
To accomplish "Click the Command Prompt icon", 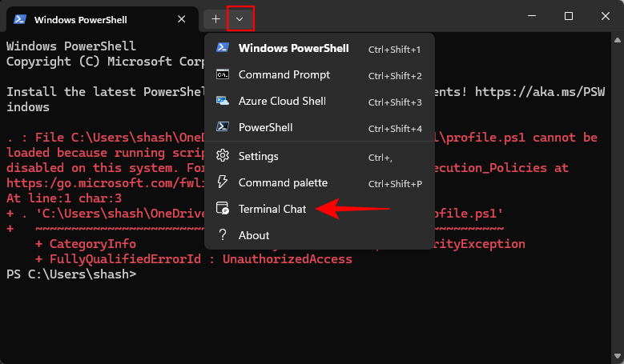I will (x=223, y=75).
